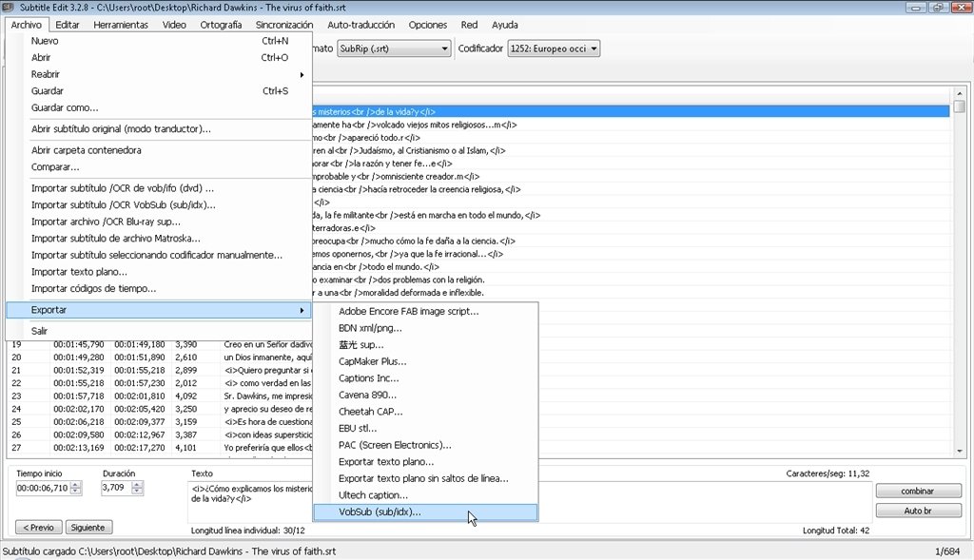This screenshot has height=560, width=974.
Task: Choose Adobe Encore FAB image script export
Action: (425, 312)
